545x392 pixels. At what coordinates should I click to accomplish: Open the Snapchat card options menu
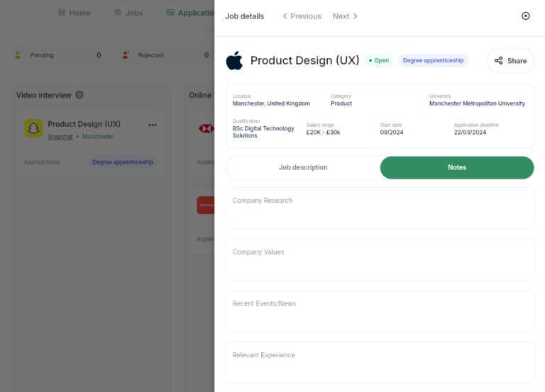(153, 125)
